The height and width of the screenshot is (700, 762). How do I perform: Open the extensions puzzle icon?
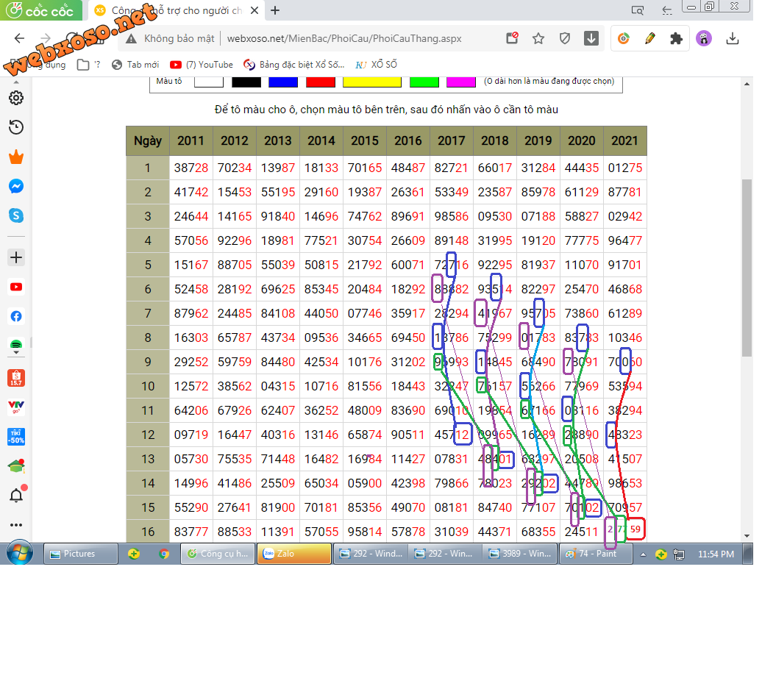pos(676,38)
